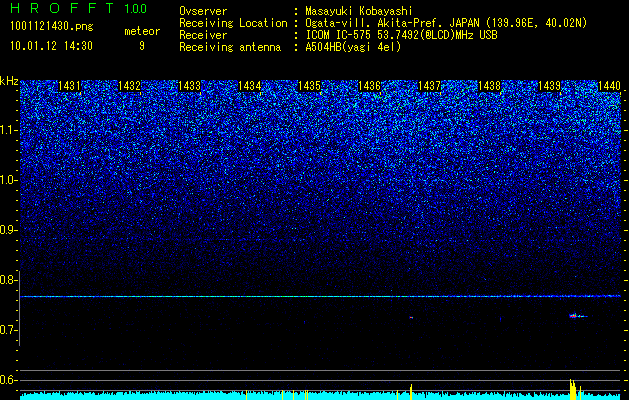Click the 1438 time marker
This screenshot has width=629, height=400.
click(x=489, y=86)
